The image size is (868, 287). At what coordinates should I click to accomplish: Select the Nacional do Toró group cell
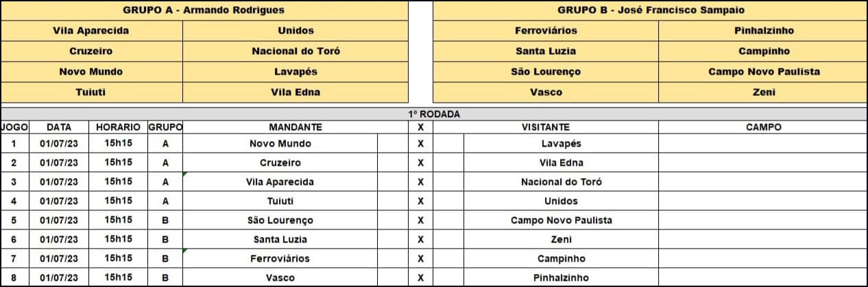pyautogui.click(x=296, y=51)
